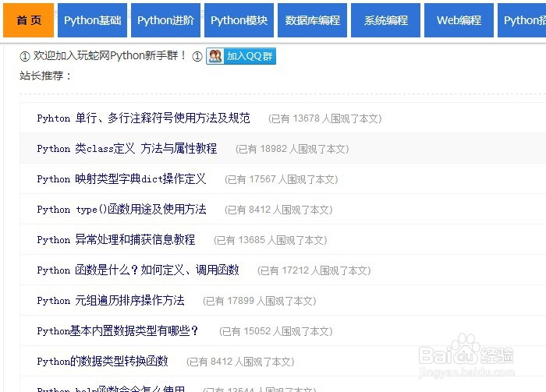
Task: Click the 加入QQ群 button
Action: (241, 56)
